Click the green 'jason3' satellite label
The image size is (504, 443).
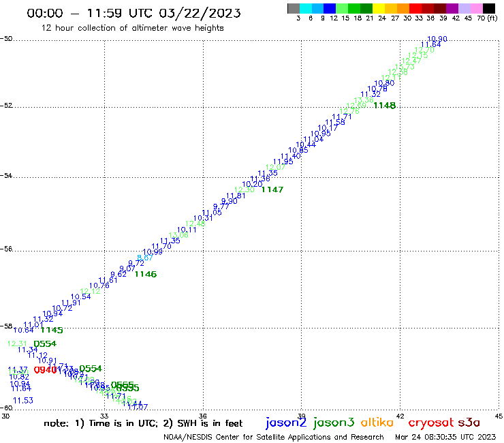pyautogui.click(x=334, y=423)
